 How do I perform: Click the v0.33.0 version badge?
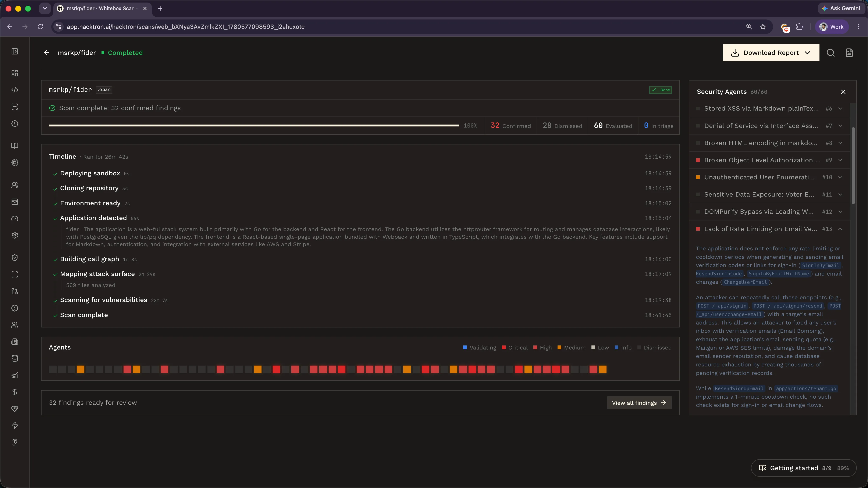104,90
